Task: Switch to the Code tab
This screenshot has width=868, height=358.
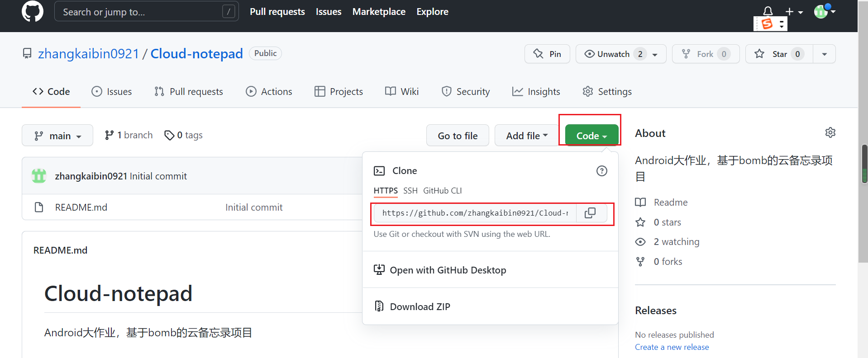Action: [x=51, y=91]
